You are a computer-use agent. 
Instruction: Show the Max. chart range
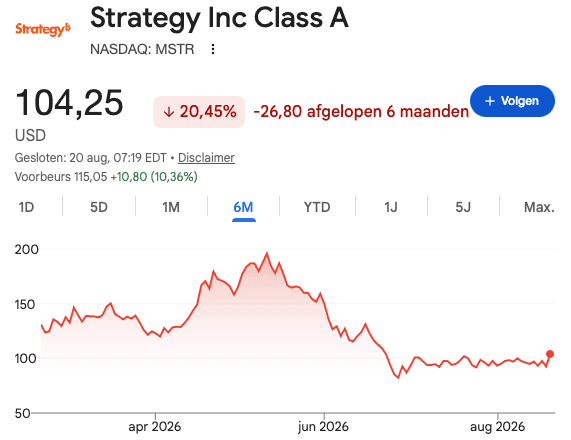(539, 207)
